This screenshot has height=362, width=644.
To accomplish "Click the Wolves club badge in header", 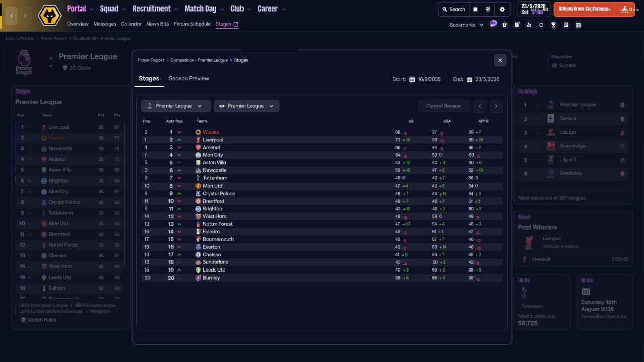I will pos(49,16).
